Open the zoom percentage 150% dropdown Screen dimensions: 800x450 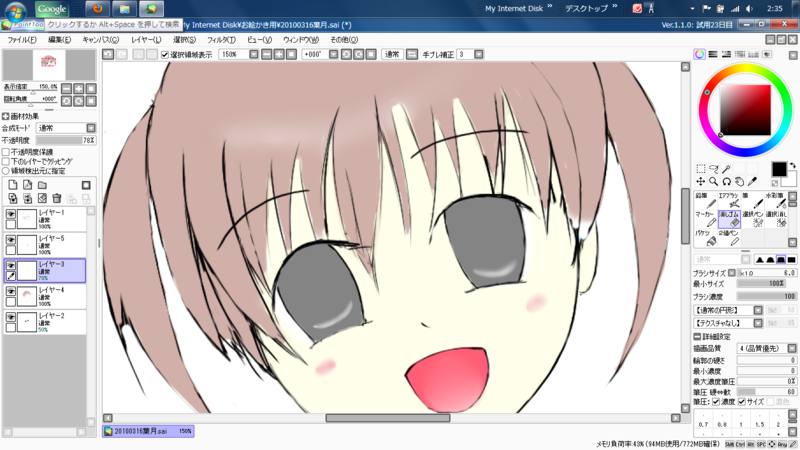coord(254,54)
